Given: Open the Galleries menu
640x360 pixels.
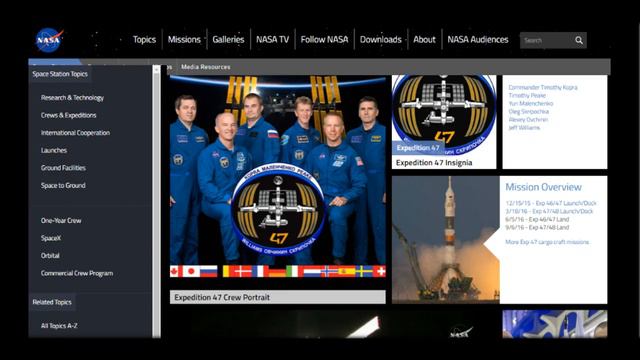Looking at the screenshot, I should (x=228, y=40).
